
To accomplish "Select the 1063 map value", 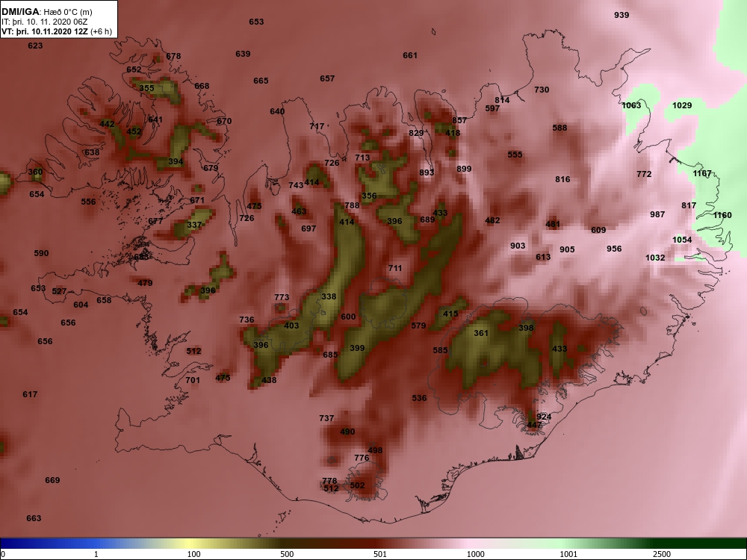I will (x=632, y=105).
